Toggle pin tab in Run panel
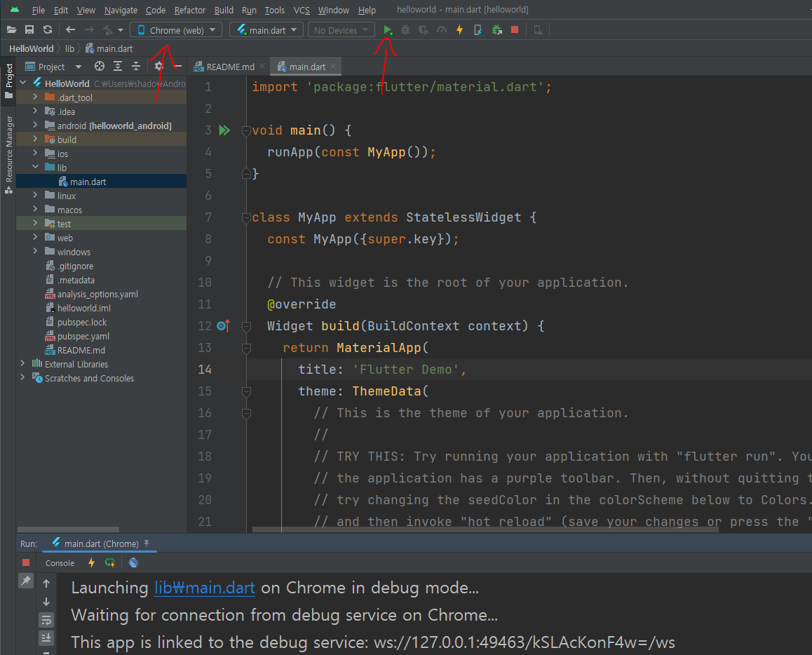 click(25, 581)
